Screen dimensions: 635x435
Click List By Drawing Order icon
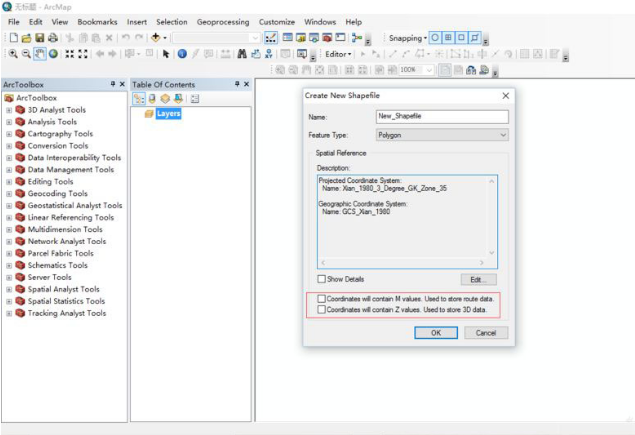tap(139, 98)
